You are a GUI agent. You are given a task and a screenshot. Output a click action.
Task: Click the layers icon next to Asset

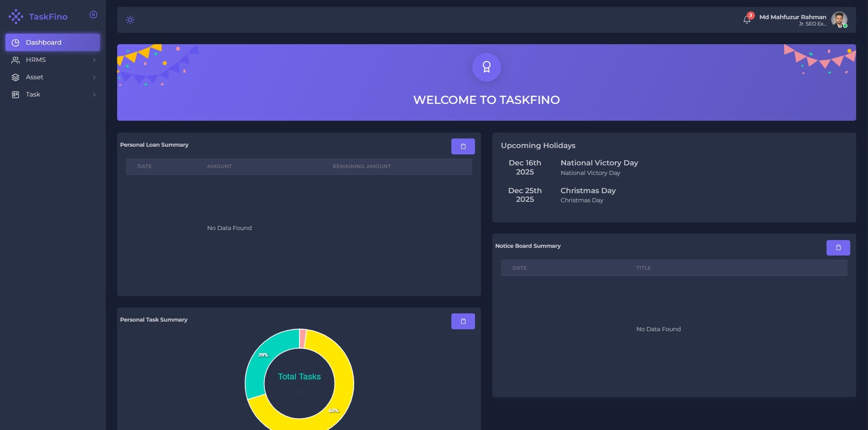pyautogui.click(x=15, y=77)
